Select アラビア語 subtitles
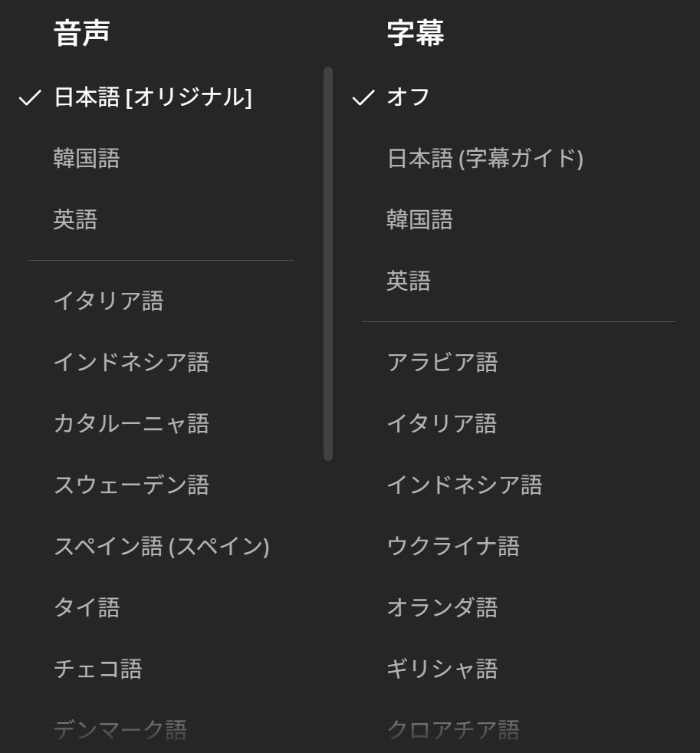Screen dimensions: 700x753 (x=442, y=362)
